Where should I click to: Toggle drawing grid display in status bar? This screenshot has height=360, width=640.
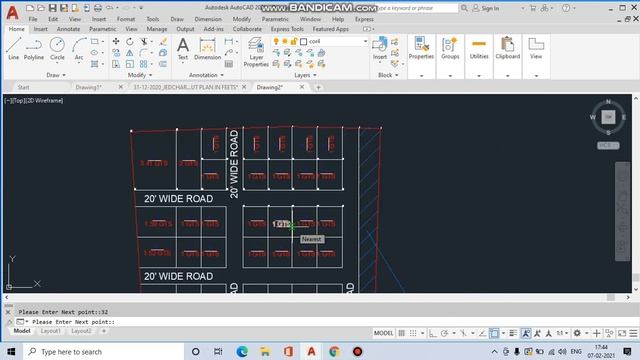[402, 333]
